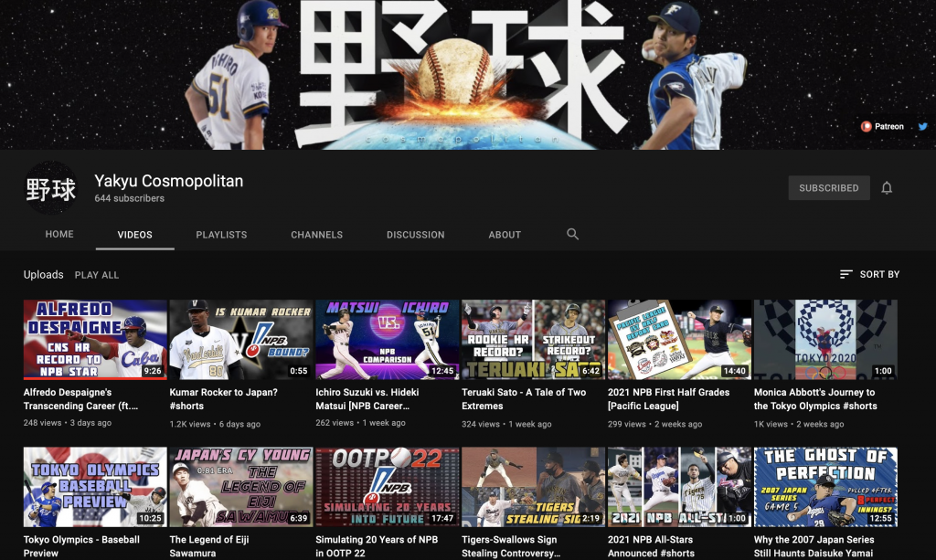Toggle the Subscribed button
The image size is (936, 560).
click(828, 188)
